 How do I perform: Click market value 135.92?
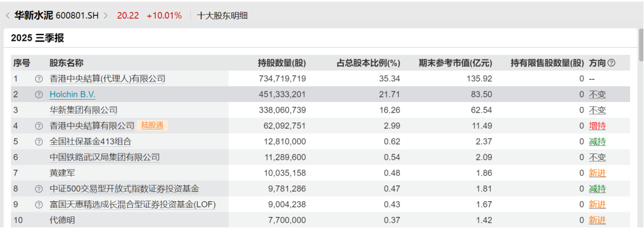(480, 79)
